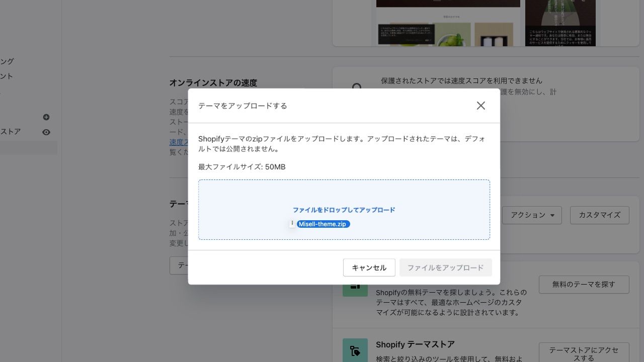
Task: Click the カスタマイズ button
Action: point(599,215)
